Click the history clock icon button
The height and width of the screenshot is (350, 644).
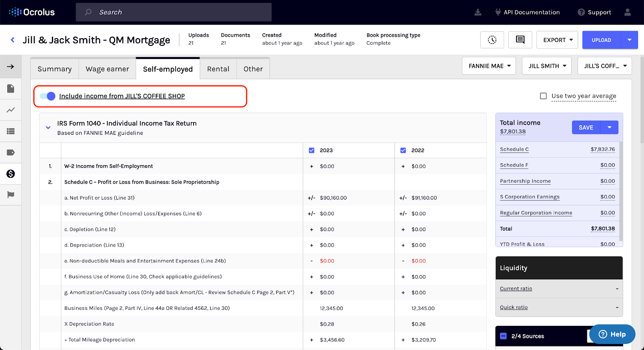[492, 40]
